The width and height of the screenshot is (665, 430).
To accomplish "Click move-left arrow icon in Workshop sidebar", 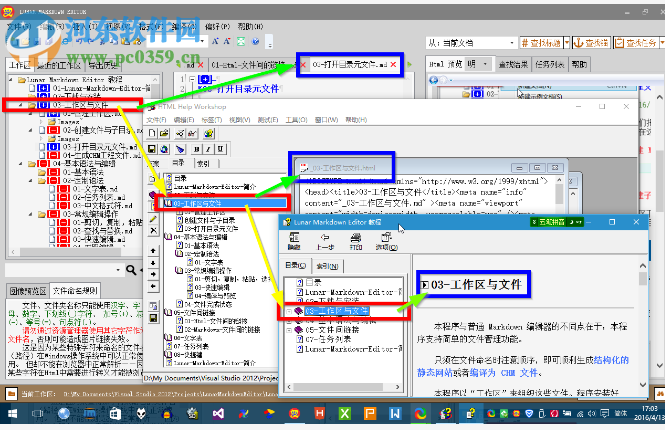I will pyautogui.click(x=153, y=286).
